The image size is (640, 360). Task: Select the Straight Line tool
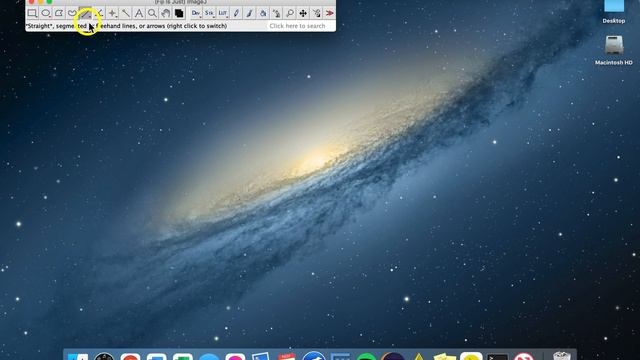[x=85, y=13]
